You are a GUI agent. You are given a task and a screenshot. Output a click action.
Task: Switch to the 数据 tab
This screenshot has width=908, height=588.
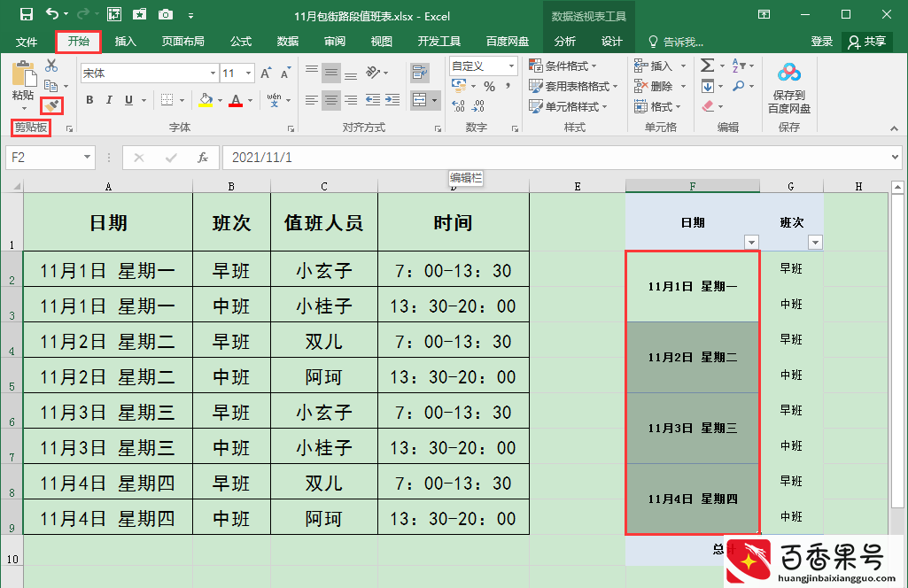click(x=288, y=41)
